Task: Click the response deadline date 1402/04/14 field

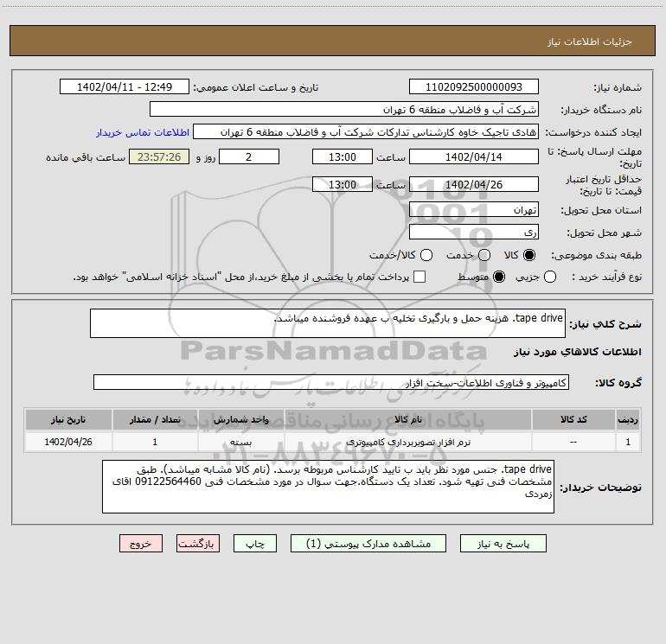Action: click(474, 157)
